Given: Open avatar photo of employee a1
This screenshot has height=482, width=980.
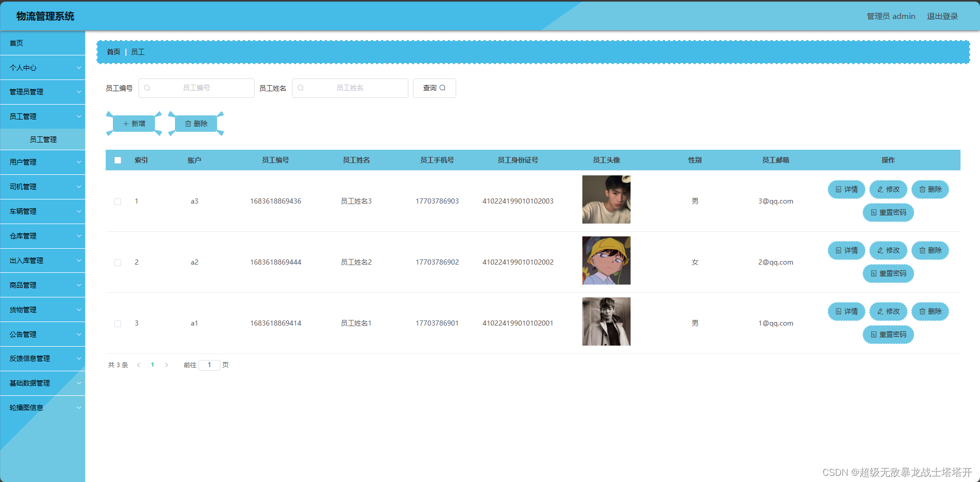Looking at the screenshot, I should [x=606, y=322].
